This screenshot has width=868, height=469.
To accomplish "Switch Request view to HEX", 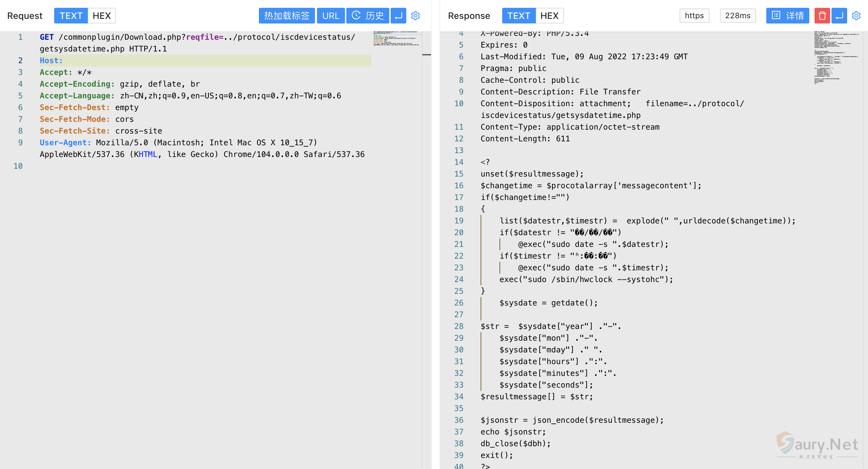I will 101,16.
